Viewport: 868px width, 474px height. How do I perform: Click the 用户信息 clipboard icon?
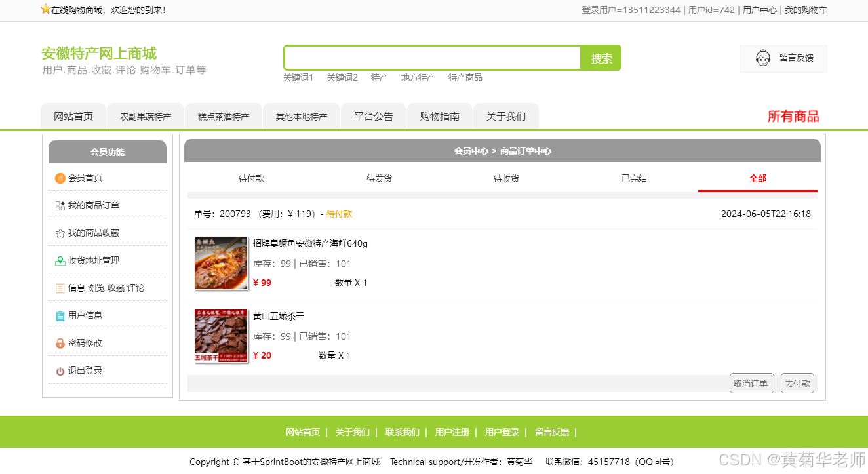click(60, 316)
